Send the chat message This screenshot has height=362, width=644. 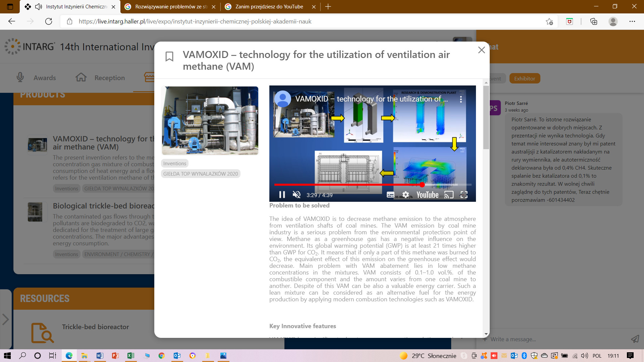click(635, 339)
